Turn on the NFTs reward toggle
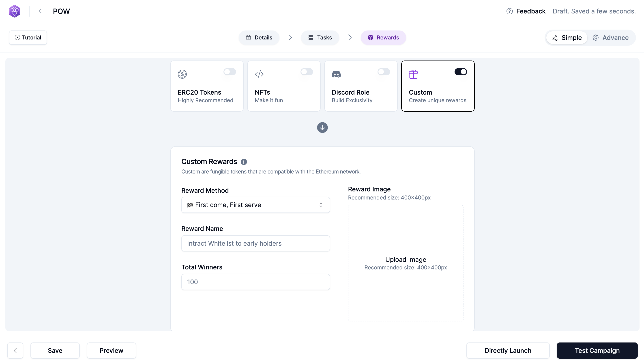This screenshot has width=644, height=364. coord(307,72)
